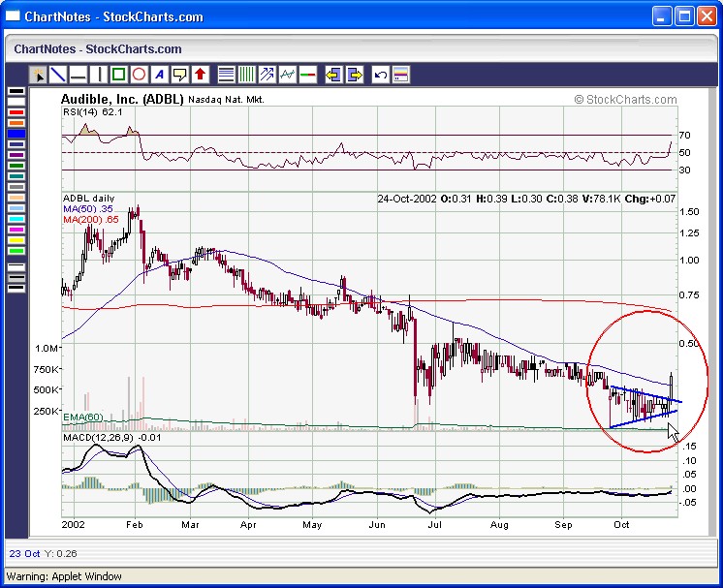This screenshot has width=723, height=588.
Task: Choose the horizontal retracement lines tool
Action: (x=226, y=75)
